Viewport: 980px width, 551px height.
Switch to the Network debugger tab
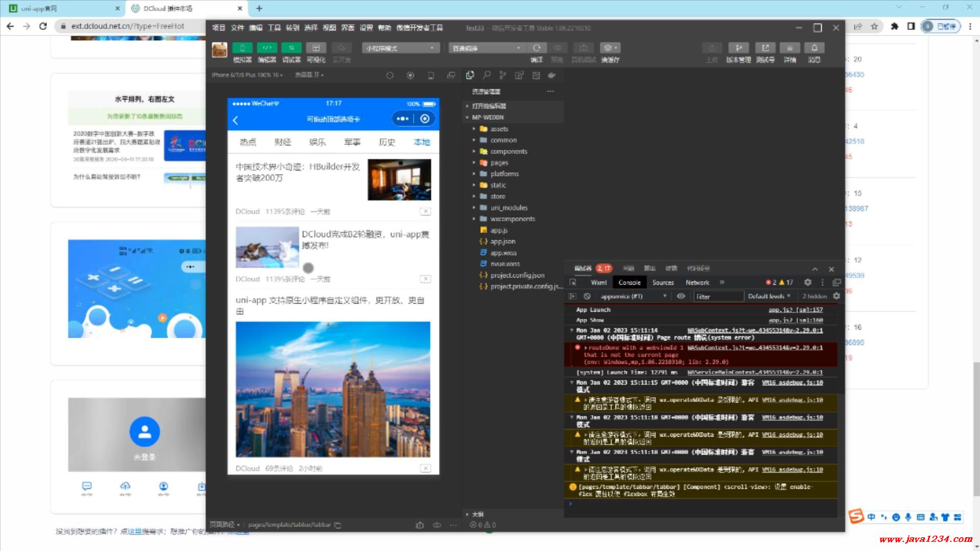[697, 282]
